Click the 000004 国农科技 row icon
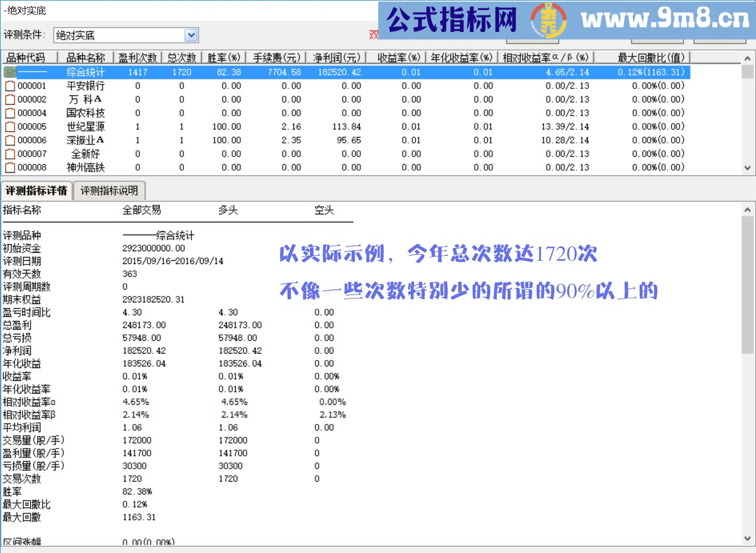This screenshot has height=553, width=756. pyautogui.click(x=10, y=113)
